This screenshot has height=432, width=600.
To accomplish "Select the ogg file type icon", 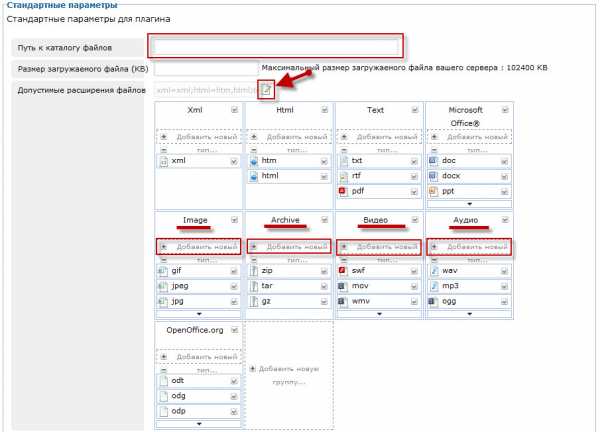I will (x=432, y=302).
